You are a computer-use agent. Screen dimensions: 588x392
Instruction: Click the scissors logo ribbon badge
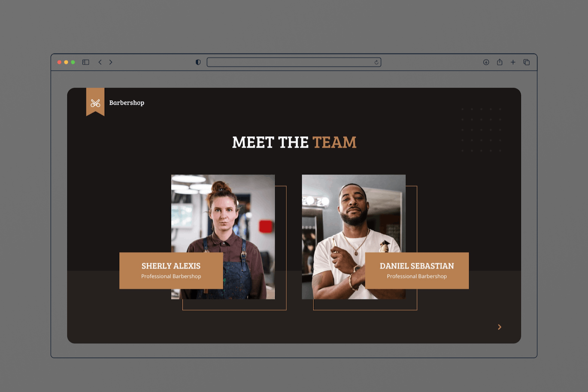pos(95,102)
